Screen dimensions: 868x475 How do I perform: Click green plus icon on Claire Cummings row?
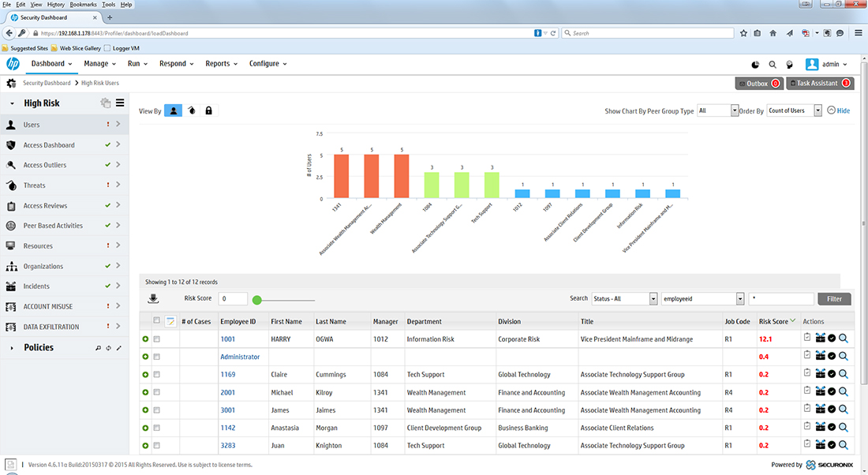145,375
